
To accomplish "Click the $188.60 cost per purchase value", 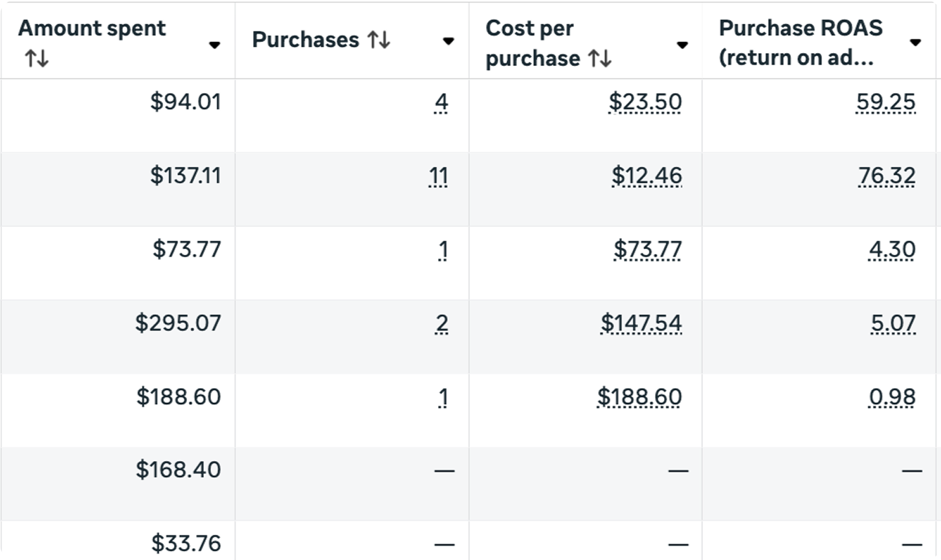I will pos(639,396).
